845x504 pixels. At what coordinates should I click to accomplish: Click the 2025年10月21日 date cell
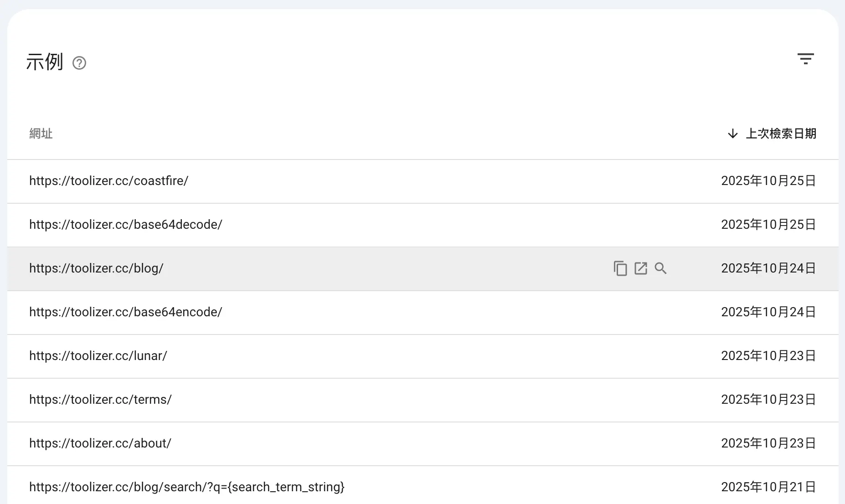[768, 487]
